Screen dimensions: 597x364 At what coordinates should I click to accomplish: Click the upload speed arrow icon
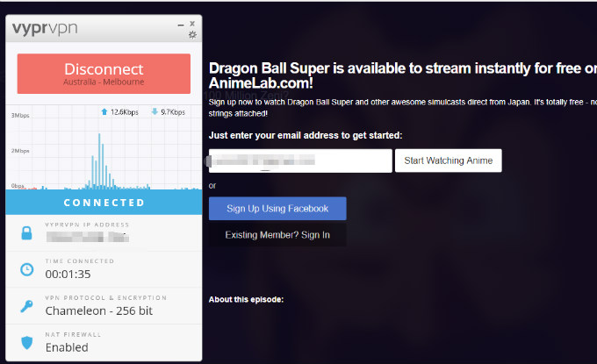[104, 111]
